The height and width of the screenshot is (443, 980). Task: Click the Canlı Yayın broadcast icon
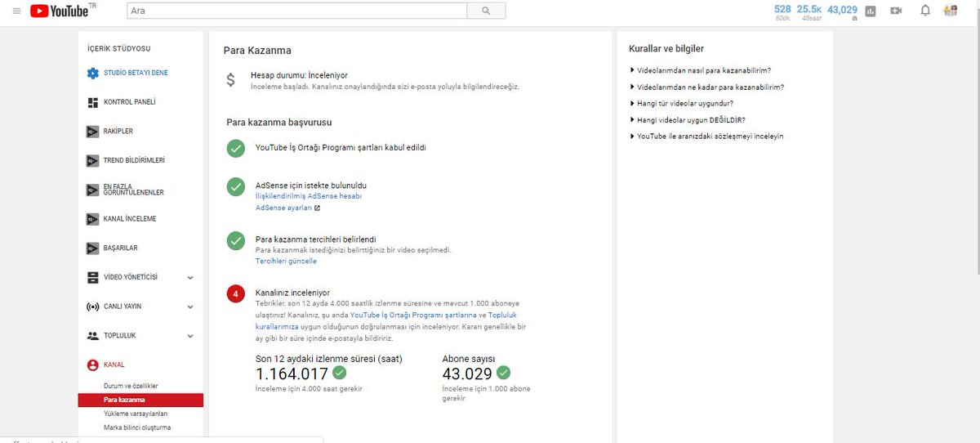click(x=92, y=307)
